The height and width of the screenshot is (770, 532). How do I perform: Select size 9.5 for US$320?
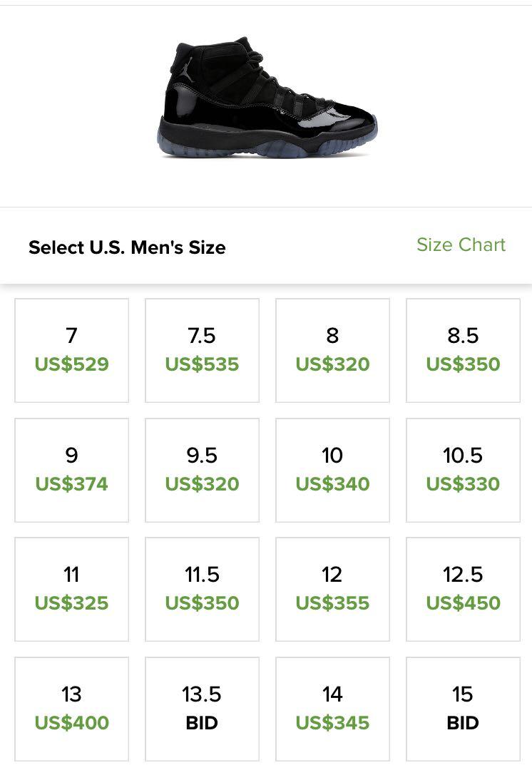click(x=202, y=470)
